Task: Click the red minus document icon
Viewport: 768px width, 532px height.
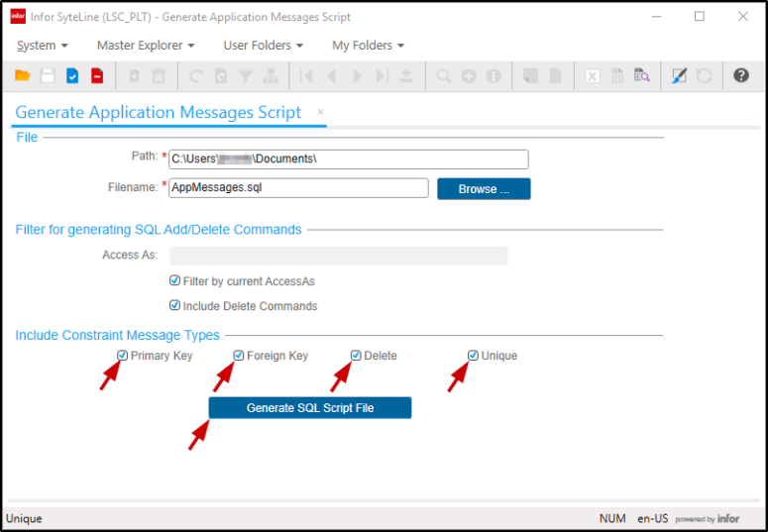Action: tap(97, 76)
